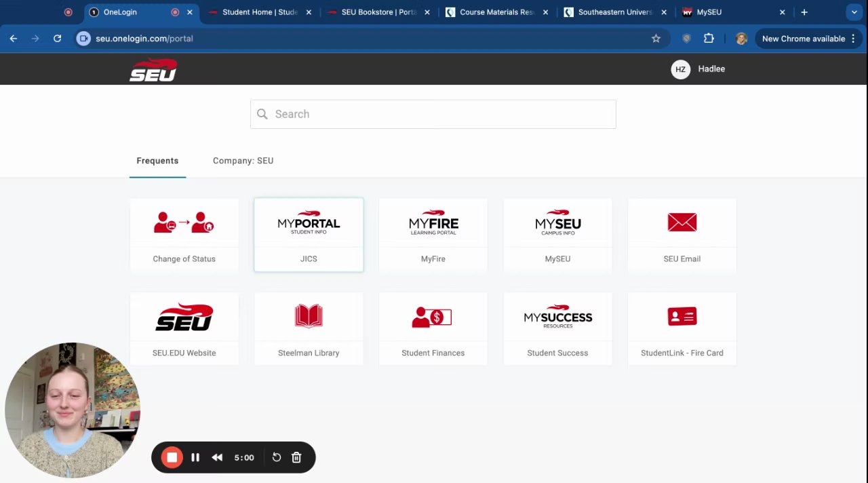Open the Student Finances tile
The image size is (868, 483).
point(433,329)
